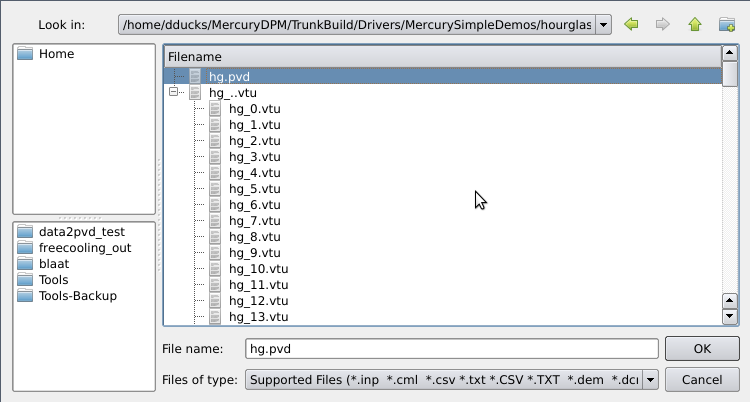
Task: Open the Files of type dropdown
Action: (x=651, y=380)
